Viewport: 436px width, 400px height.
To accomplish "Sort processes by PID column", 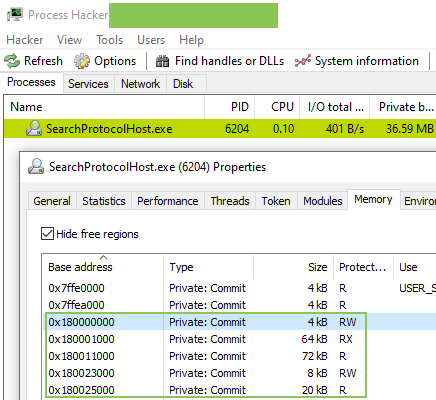I will (x=230, y=107).
